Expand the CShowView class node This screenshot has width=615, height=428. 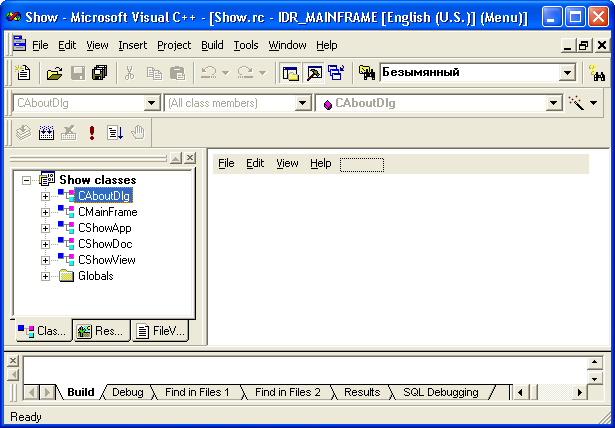coord(45,260)
